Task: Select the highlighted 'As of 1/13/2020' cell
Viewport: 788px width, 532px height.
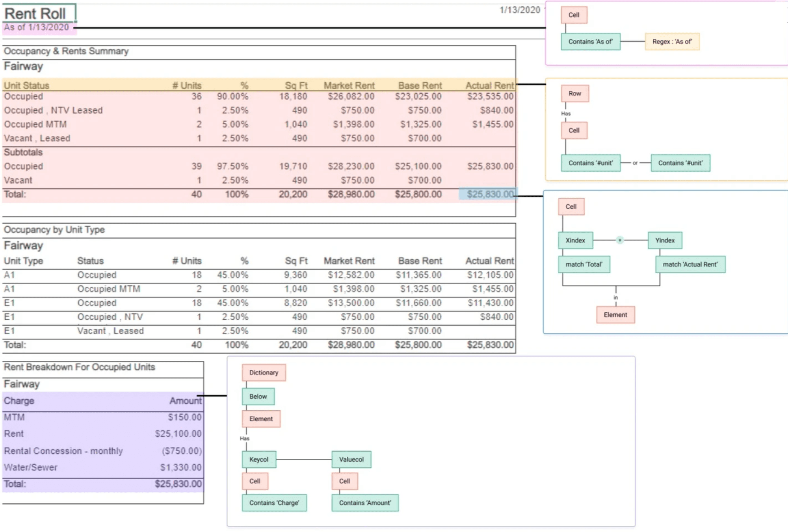Action: click(x=37, y=28)
